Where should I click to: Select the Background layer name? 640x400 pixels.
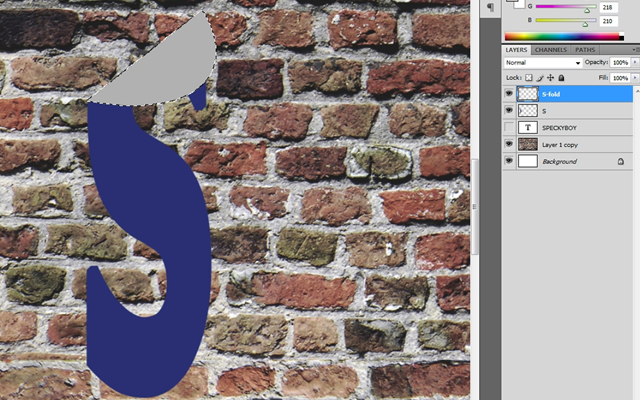tap(559, 162)
